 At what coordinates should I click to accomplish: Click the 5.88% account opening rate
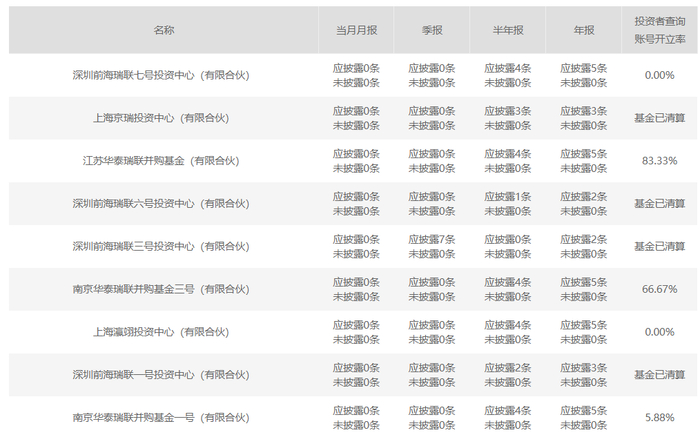(x=659, y=418)
